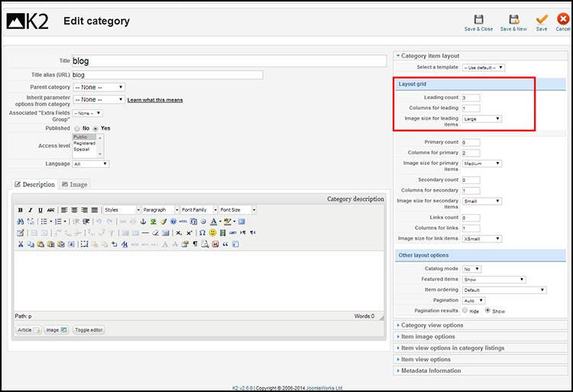Insert special character with the omega icon
573x392 pixels.
202,232
